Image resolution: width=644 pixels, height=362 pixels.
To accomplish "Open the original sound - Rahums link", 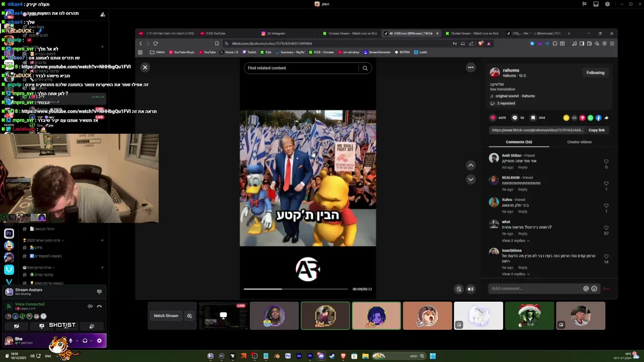I will coord(515,96).
